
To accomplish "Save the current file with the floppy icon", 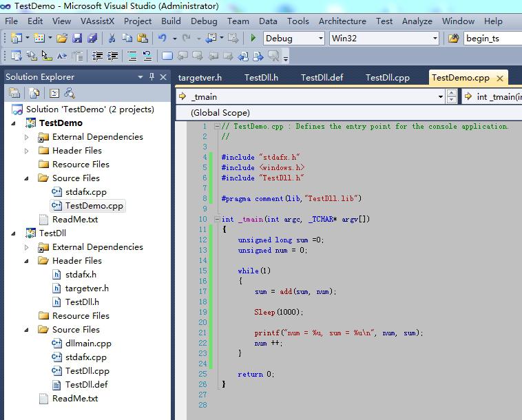I will pyautogui.click(x=77, y=39).
